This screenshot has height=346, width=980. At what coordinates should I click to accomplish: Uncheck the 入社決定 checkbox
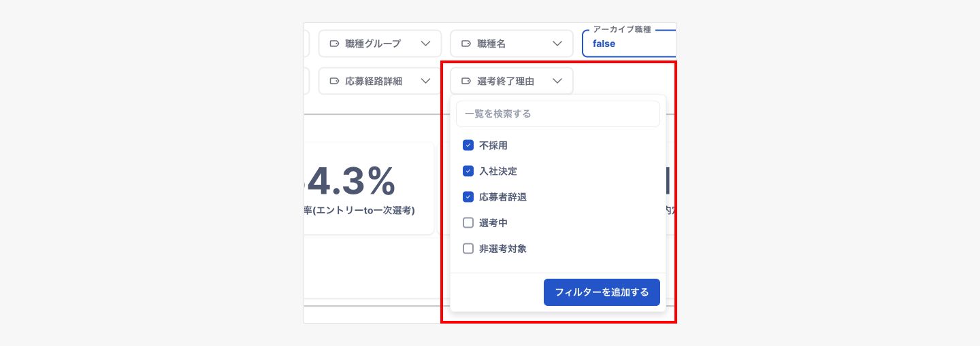click(x=468, y=171)
